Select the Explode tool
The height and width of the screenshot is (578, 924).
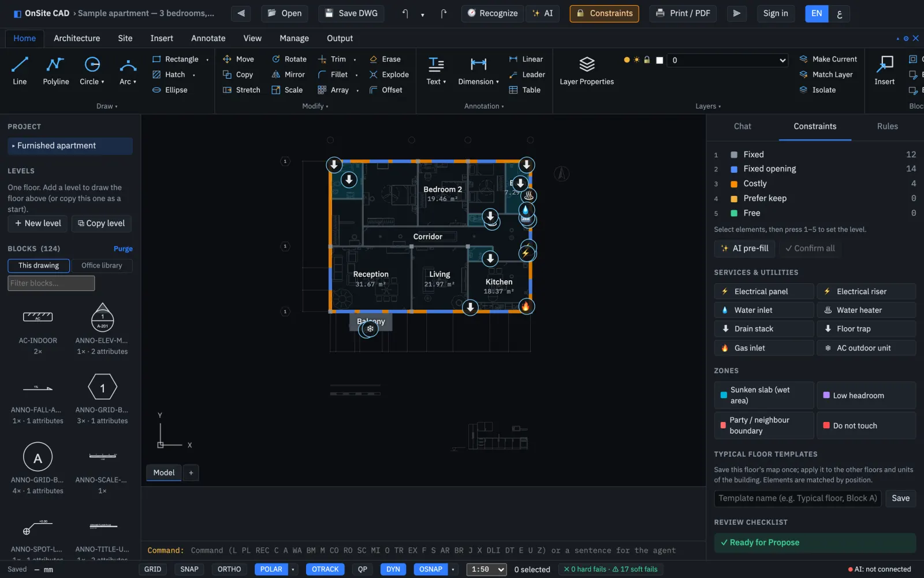(x=389, y=75)
